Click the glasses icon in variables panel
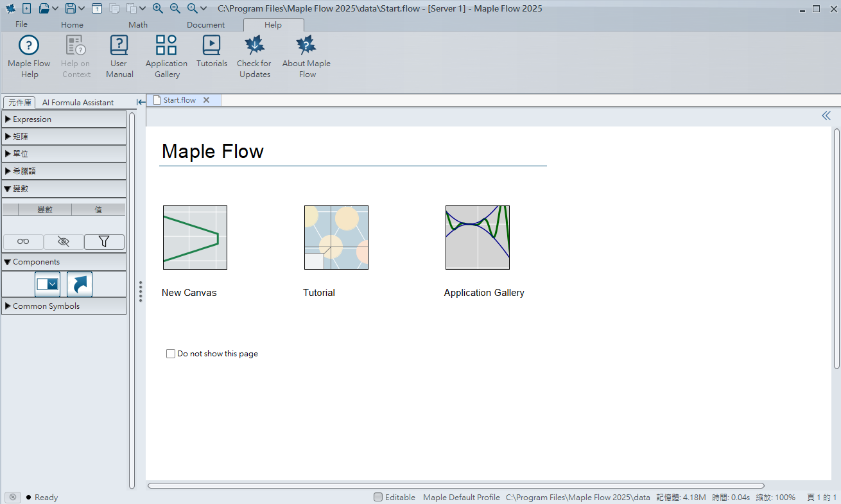This screenshot has height=504, width=841. coord(23,241)
